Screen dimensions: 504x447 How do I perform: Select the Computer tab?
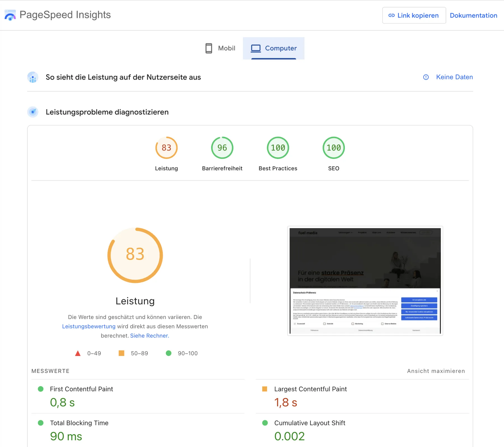tap(274, 48)
